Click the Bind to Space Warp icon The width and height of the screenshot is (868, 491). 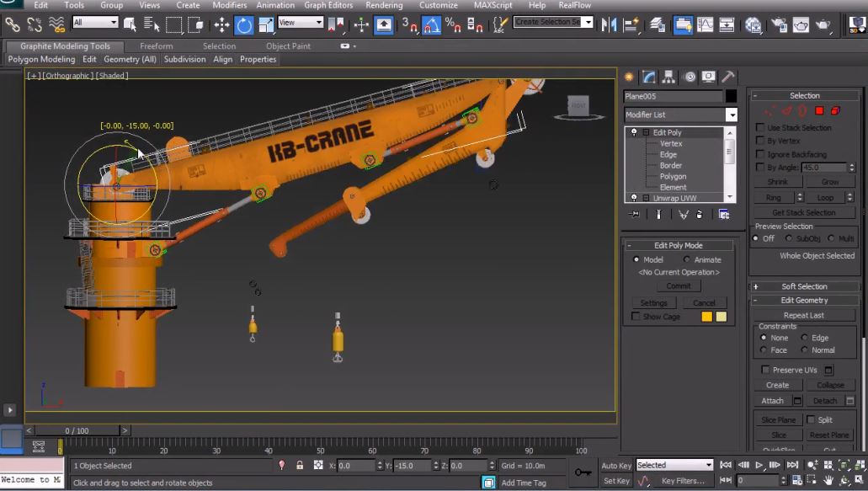click(x=56, y=24)
